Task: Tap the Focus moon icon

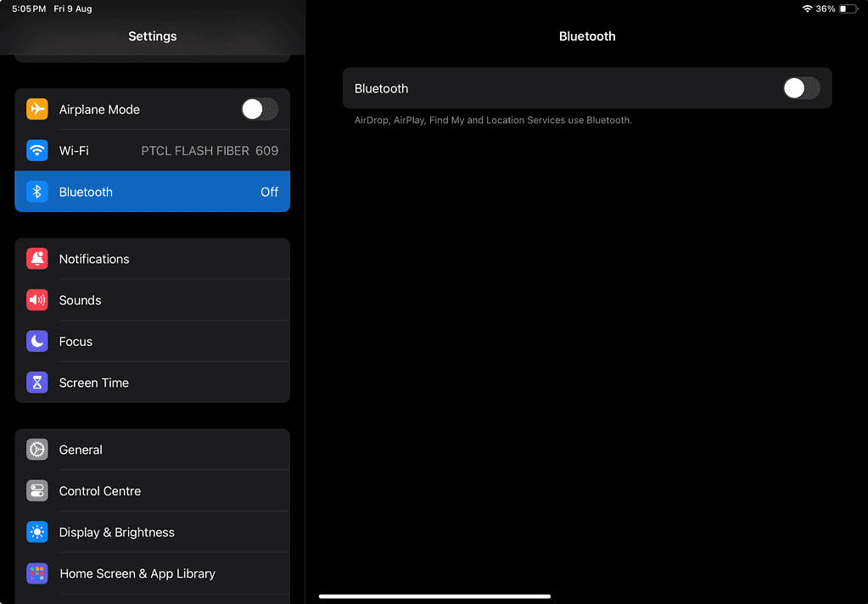Action: click(37, 341)
